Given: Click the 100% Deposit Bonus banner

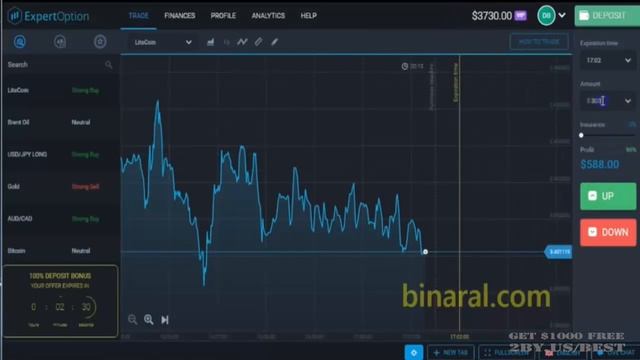Looking at the screenshot, I should [60, 301].
